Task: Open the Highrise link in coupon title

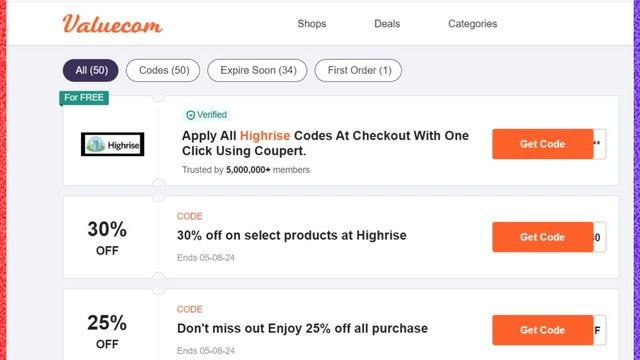Action: click(265, 136)
